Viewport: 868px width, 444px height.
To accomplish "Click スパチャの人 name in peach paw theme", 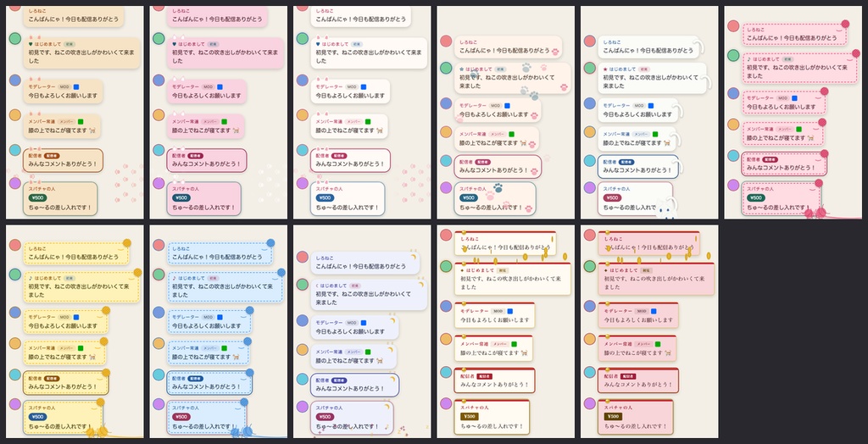I will pyautogui.click(x=473, y=189).
